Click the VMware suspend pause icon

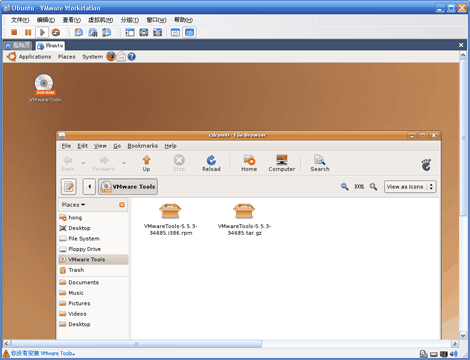[x=28, y=32]
